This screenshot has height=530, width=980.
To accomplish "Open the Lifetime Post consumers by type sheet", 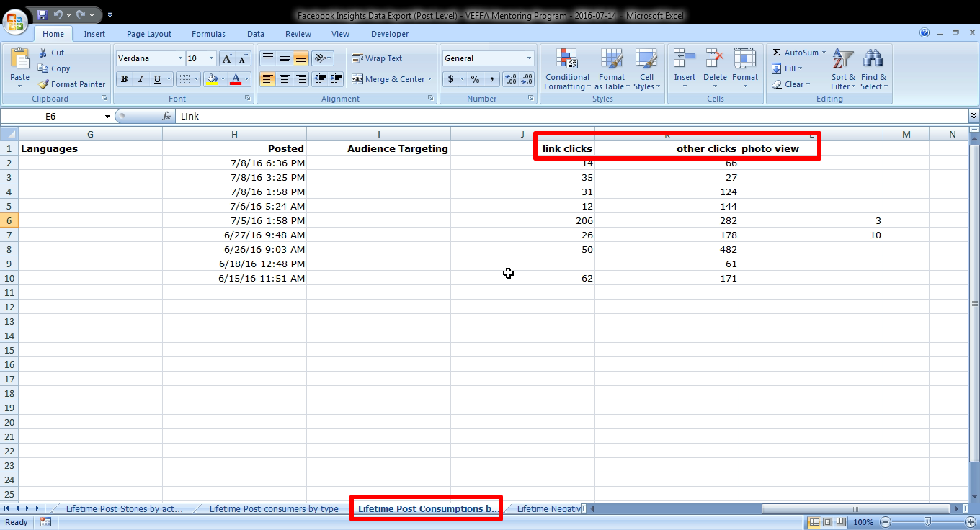I will click(273, 508).
